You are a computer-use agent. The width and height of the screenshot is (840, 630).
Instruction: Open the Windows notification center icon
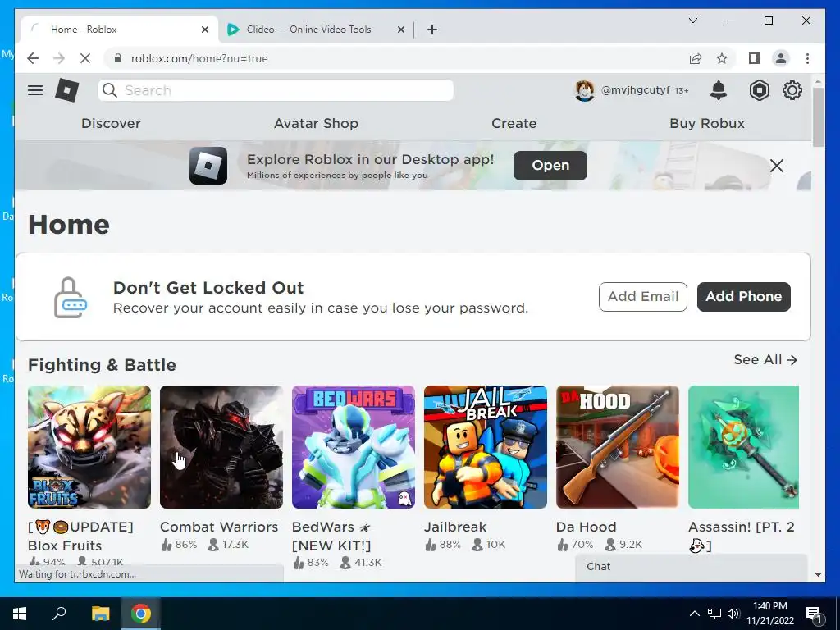815,614
